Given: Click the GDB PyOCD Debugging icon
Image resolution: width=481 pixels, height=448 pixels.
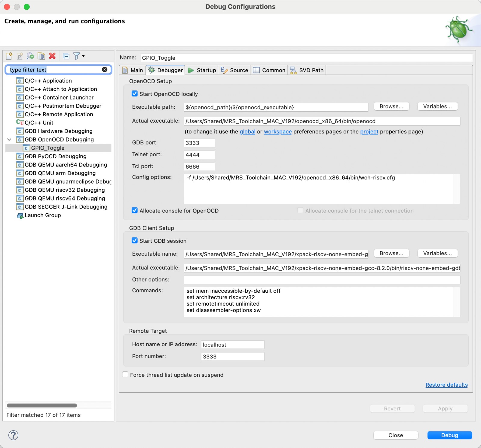Looking at the screenshot, I should click(20, 157).
